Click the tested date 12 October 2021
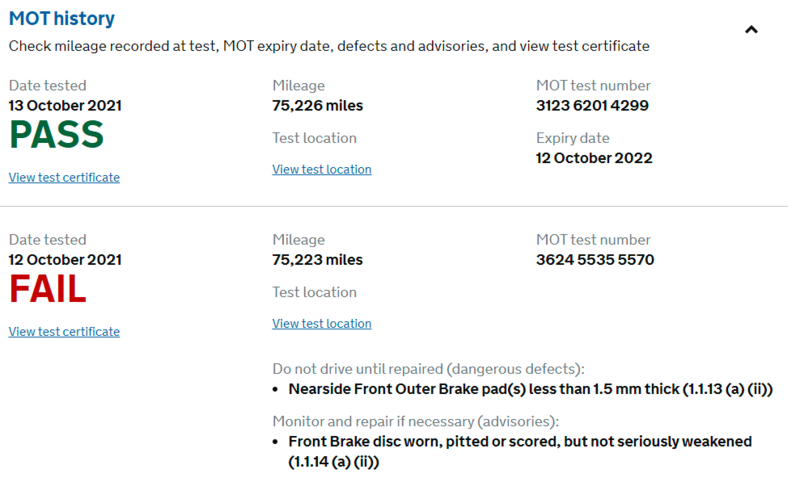Screen dimensions: 800x482 click(65, 259)
